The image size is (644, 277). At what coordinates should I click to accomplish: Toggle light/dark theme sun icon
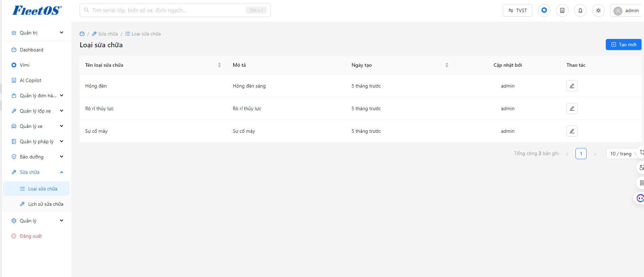(598, 10)
